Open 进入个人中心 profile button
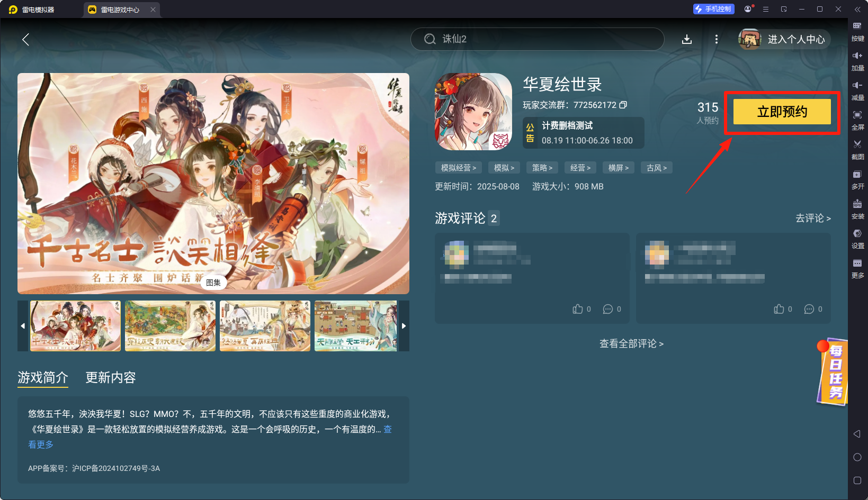The width and height of the screenshot is (868, 500). point(785,39)
